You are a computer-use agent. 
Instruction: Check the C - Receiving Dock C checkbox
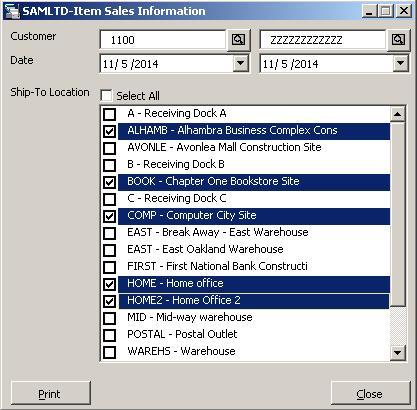[x=109, y=199]
